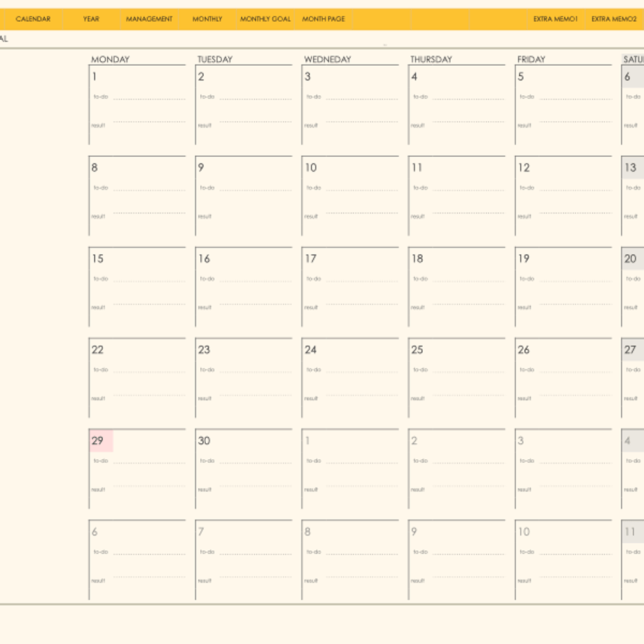Open the MANAGEMENT tab
The height and width of the screenshot is (644, 644).
(x=149, y=19)
